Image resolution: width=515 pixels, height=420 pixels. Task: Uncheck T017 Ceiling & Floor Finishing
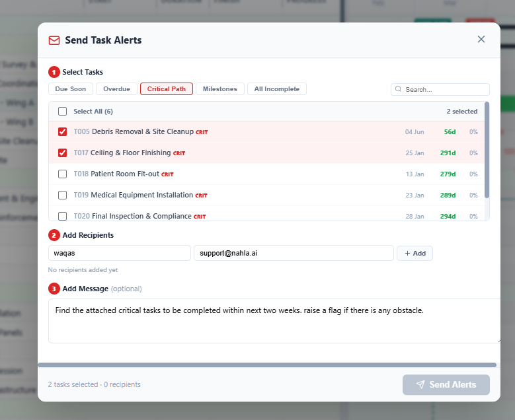[x=62, y=153]
